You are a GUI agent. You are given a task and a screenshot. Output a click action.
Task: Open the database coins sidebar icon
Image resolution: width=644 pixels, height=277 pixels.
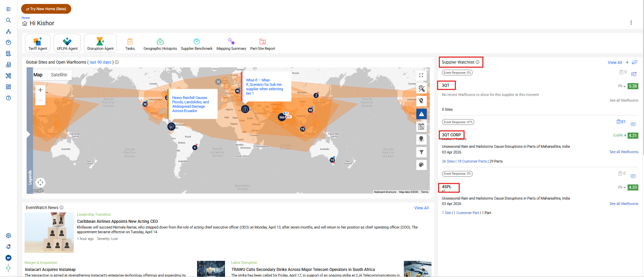(x=8, y=65)
